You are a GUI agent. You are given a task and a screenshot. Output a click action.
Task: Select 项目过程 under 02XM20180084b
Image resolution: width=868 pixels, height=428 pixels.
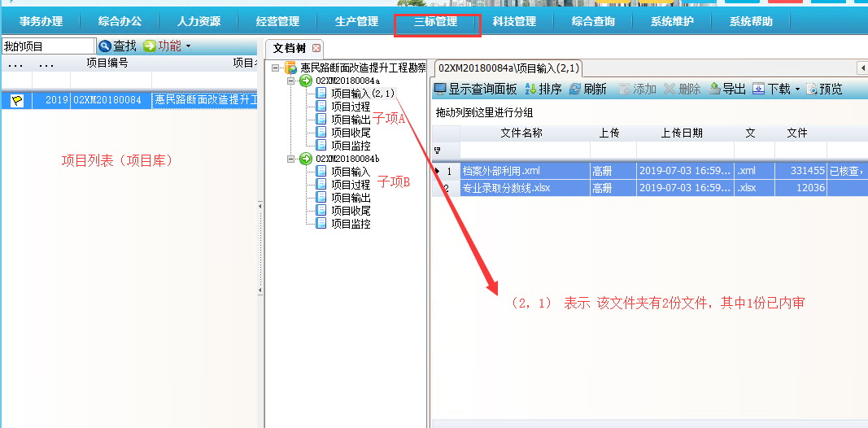(x=351, y=185)
